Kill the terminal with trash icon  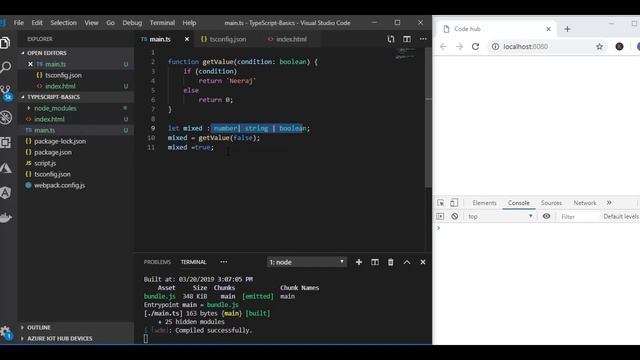click(391, 262)
